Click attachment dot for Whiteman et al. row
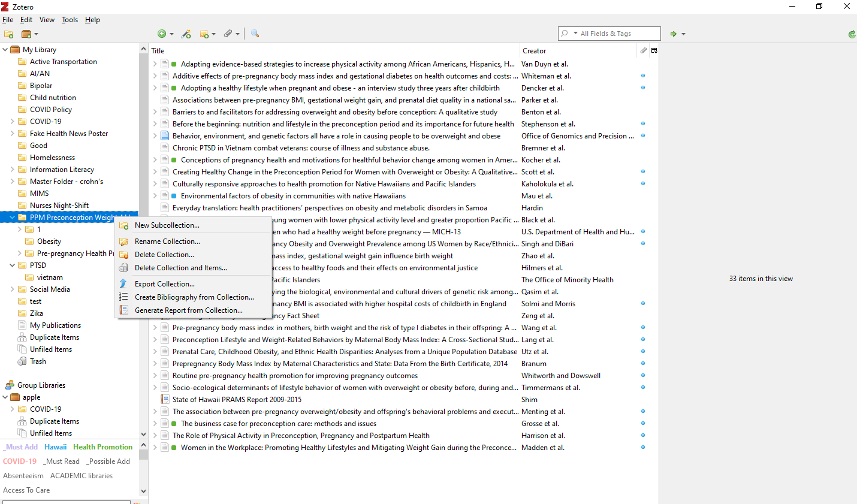 pos(643,76)
